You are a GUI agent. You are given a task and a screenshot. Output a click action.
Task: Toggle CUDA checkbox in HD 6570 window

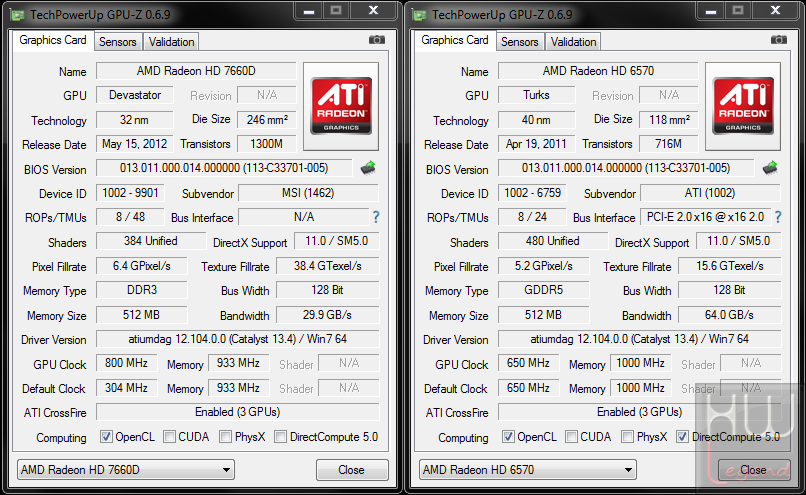coord(571,437)
